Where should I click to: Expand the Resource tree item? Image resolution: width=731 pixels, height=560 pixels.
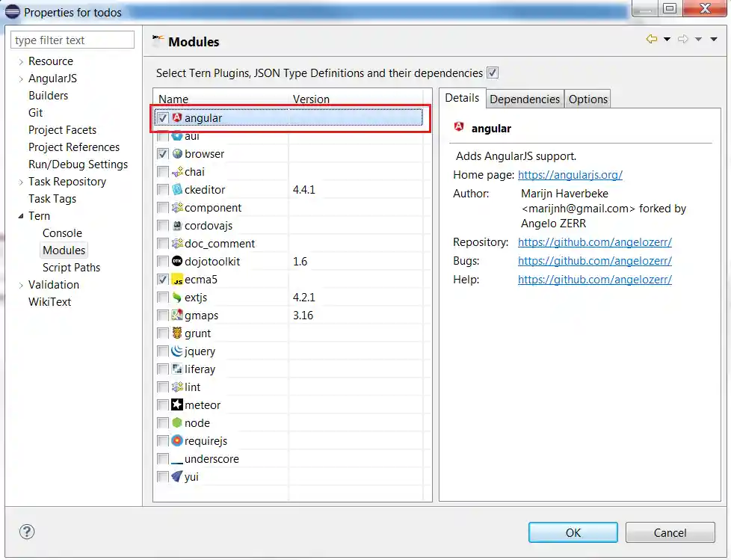click(x=20, y=61)
